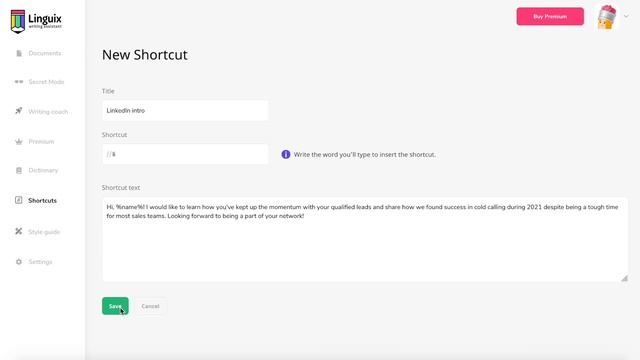Select the Secret Mode glasses icon
The image size is (640, 360).
coord(19,82)
